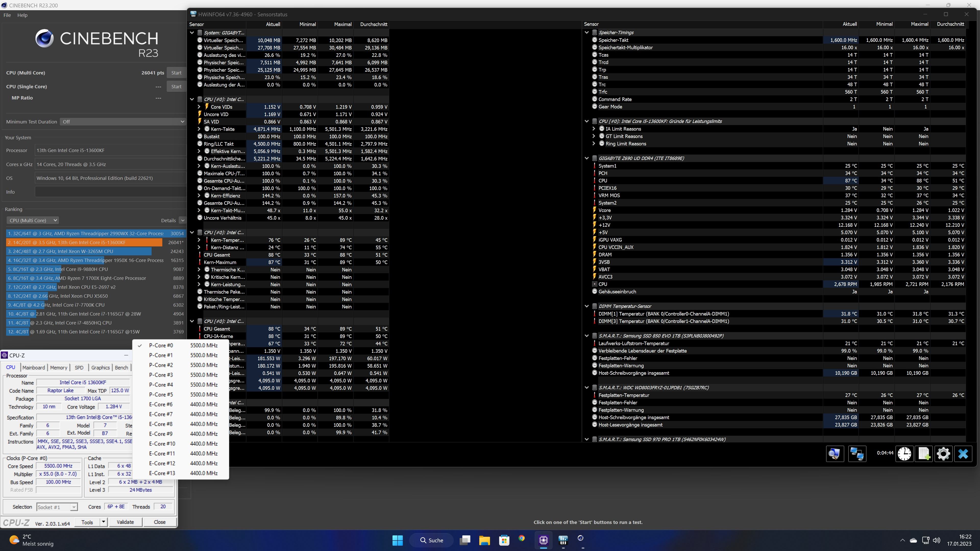Open the taskbar Suche search box
Viewport: 980px width, 551px height.
point(431,540)
